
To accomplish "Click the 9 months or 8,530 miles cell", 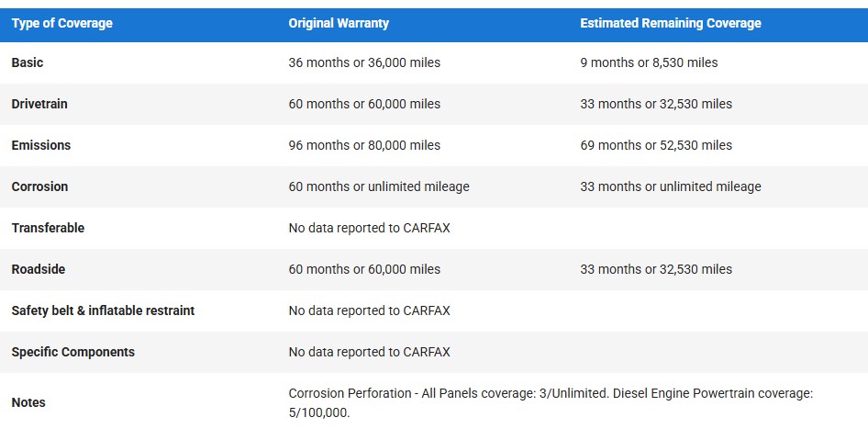I will click(x=649, y=62).
